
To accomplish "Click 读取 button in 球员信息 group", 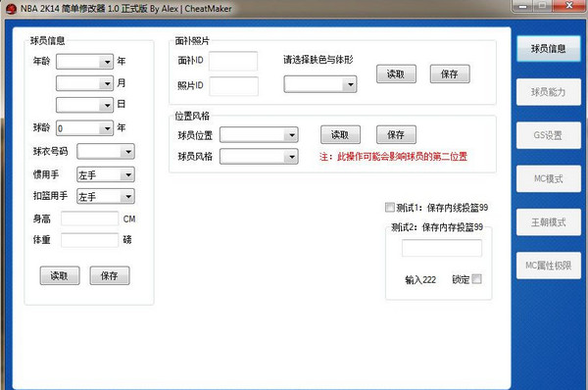I will pos(60,275).
